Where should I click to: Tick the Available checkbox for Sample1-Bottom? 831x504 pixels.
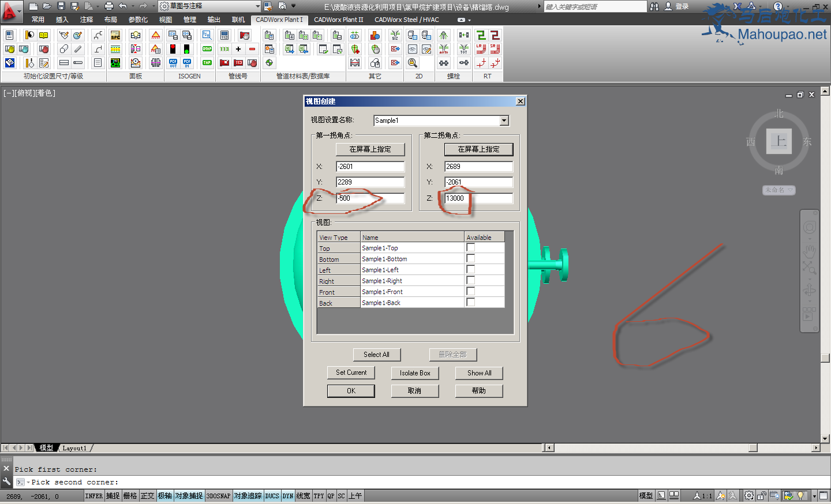pos(470,258)
